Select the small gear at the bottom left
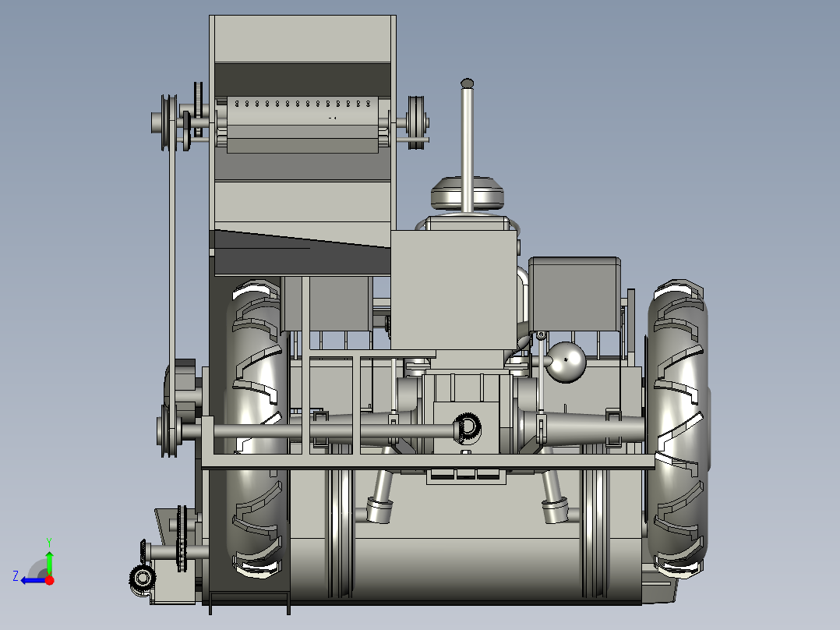This screenshot has height=630, width=840. pos(143,578)
